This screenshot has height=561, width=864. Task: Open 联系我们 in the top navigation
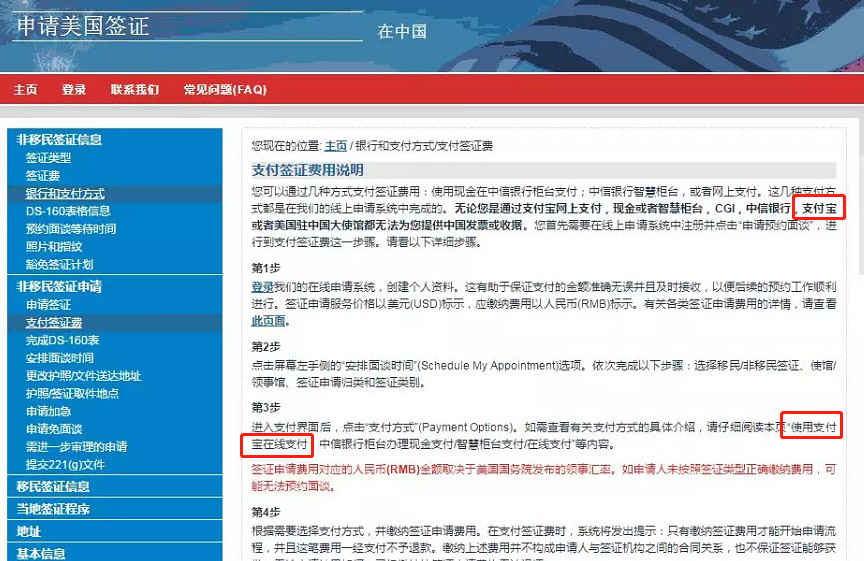click(135, 89)
